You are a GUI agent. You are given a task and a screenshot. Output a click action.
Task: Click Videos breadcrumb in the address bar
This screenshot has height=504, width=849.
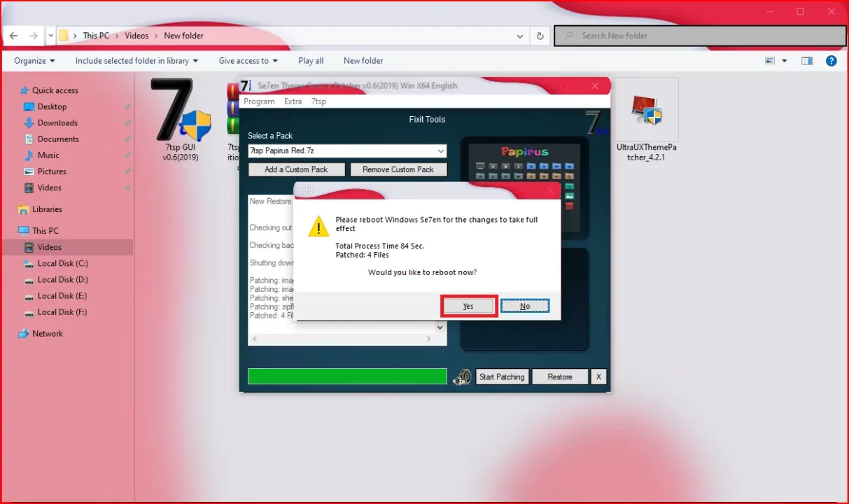point(136,36)
